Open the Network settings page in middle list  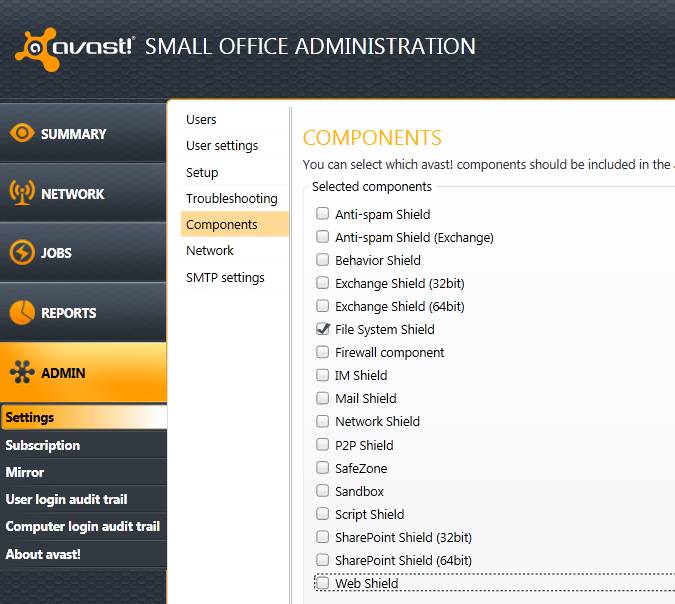(235, 251)
